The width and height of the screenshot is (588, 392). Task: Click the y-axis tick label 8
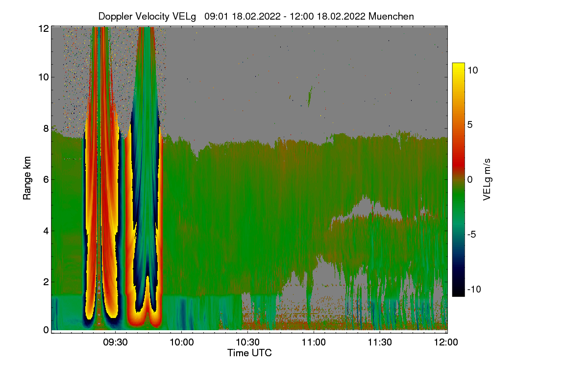coord(45,128)
